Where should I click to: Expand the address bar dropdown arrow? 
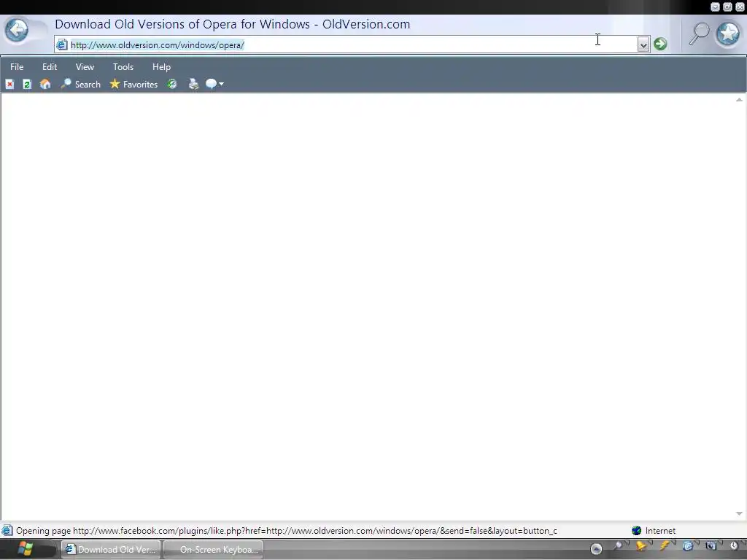pos(643,44)
